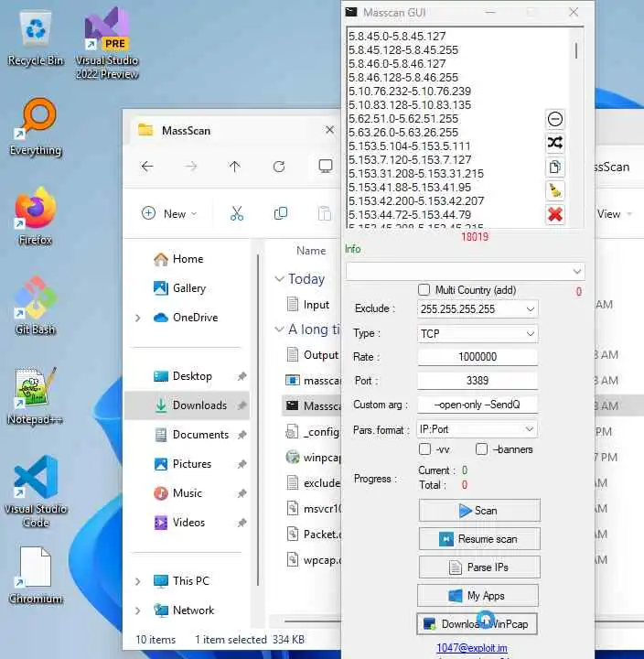The height and width of the screenshot is (659, 644).
Task: Select the _config file in Explorer
Action: (x=311, y=432)
